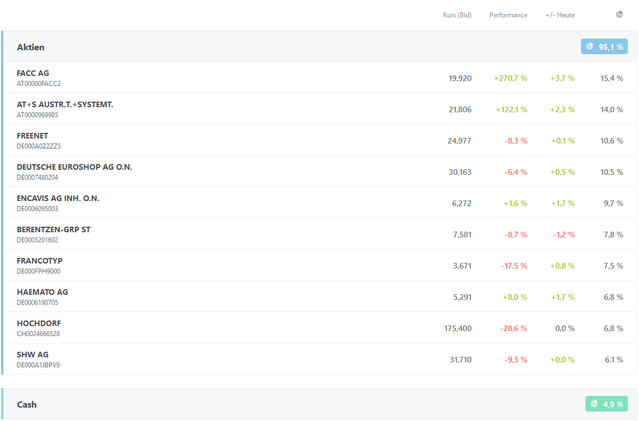Click ENCAVIS portfolio weight 9,7 %
The height and width of the screenshot is (421, 639).
click(x=613, y=203)
